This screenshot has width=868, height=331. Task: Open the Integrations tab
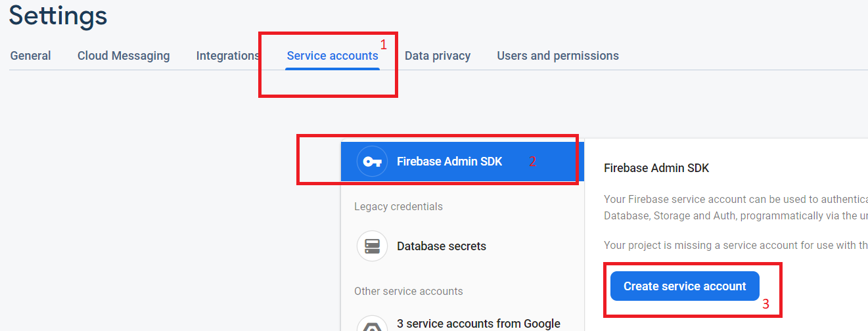click(x=227, y=56)
